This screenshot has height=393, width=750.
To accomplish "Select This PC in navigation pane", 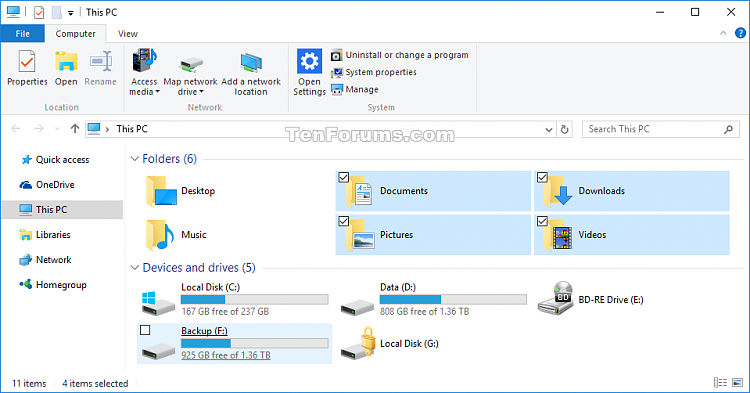I will click(62, 209).
